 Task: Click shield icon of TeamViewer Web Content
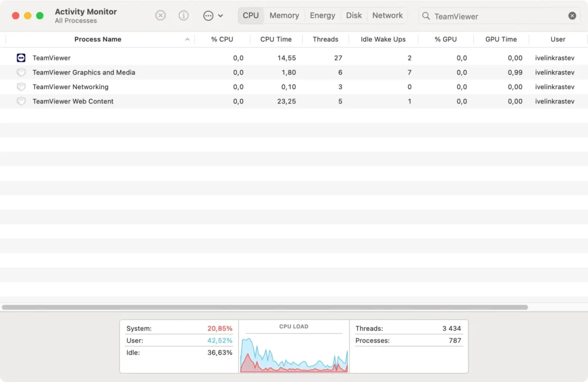21,101
